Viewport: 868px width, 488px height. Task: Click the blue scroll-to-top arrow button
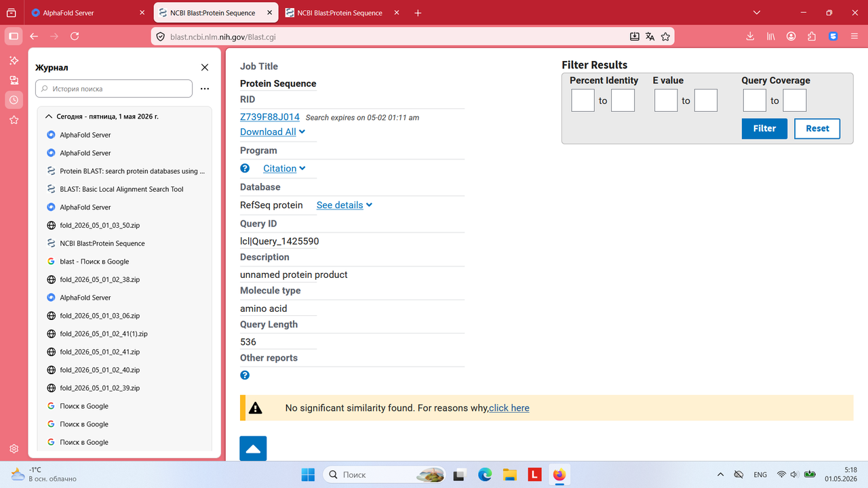tap(253, 449)
